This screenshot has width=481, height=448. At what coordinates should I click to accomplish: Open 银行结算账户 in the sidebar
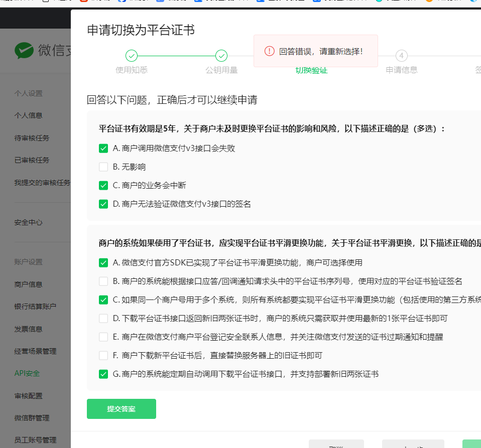pos(35,307)
